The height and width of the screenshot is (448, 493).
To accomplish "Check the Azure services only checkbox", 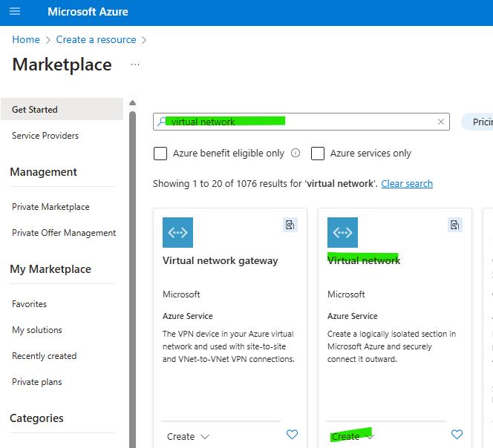I will tap(318, 154).
